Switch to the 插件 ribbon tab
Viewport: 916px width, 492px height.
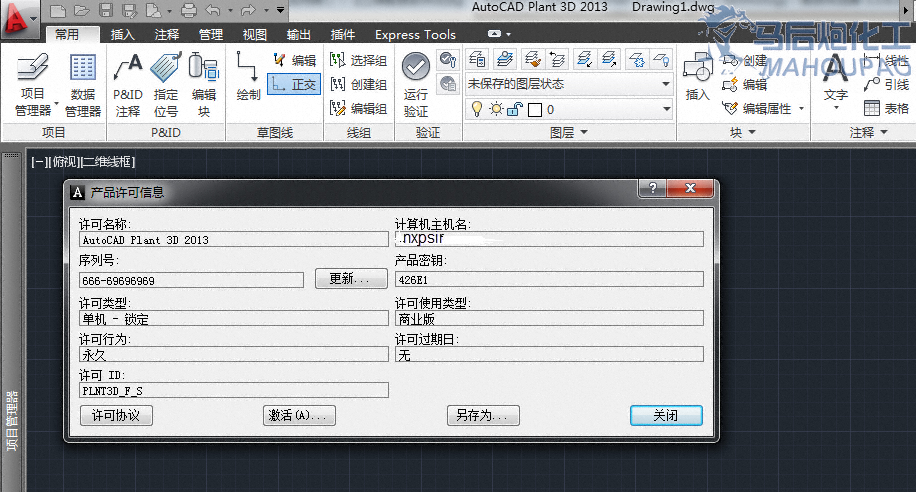click(342, 34)
